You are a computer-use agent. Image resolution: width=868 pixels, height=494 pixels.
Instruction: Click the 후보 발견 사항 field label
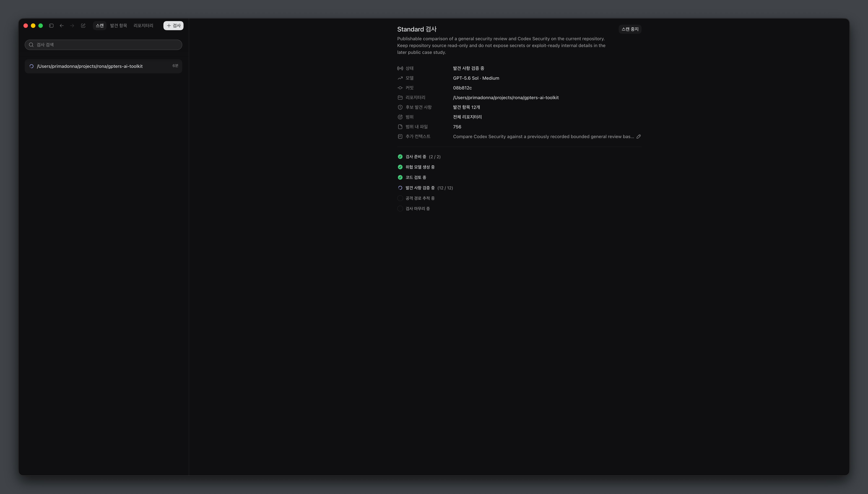419,107
